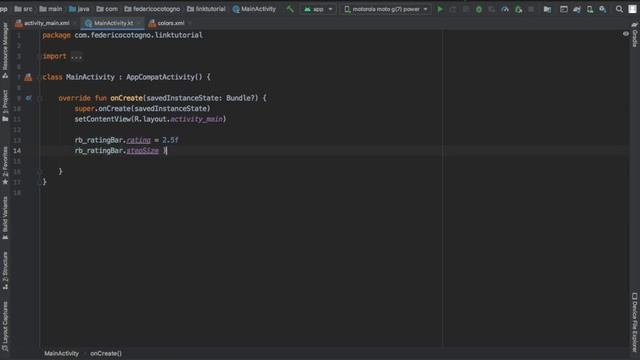Click onCreate() in the bottom breadcrumb
Screen dimensions: 640x360
click(x=106, y=353)
